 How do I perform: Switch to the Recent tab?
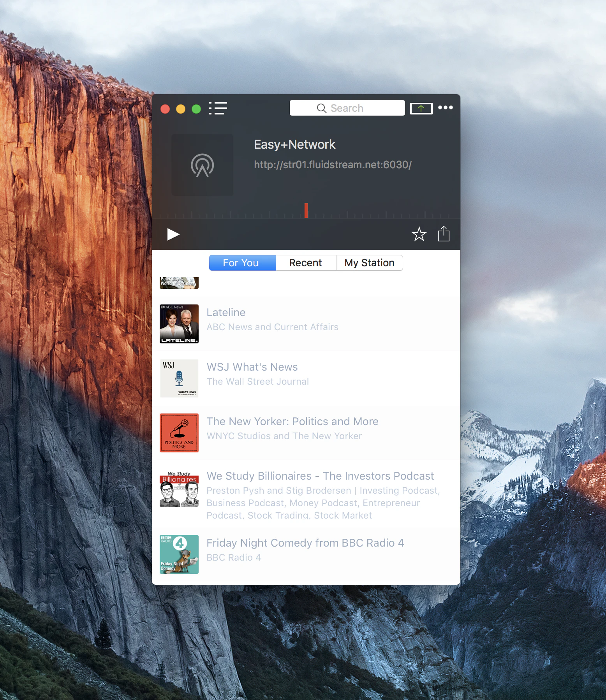[306, 263]
